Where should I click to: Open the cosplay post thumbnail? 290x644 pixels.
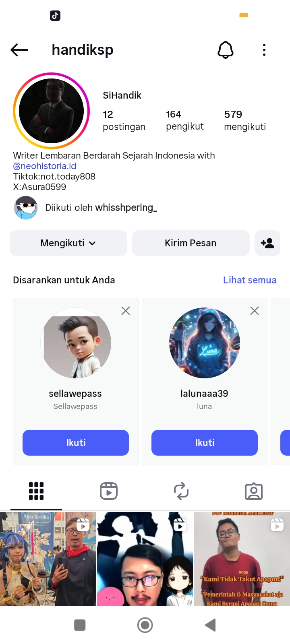48,559
